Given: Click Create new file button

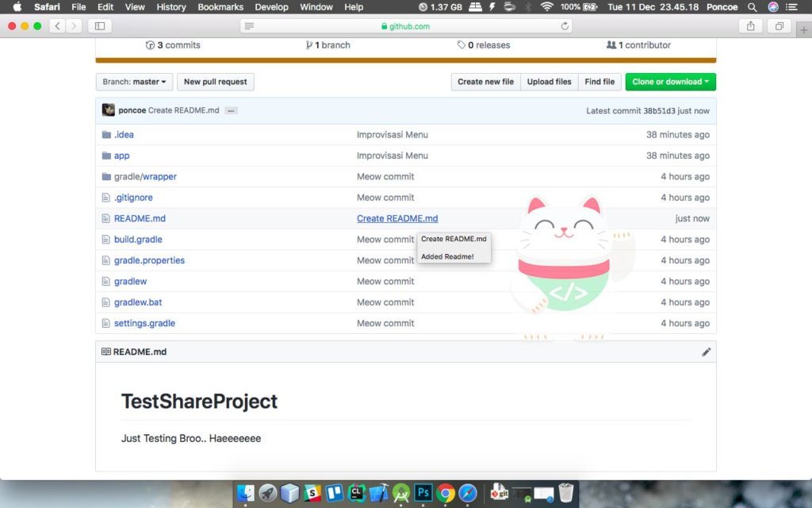Looking at the screenshot, I should coord(486,82).
